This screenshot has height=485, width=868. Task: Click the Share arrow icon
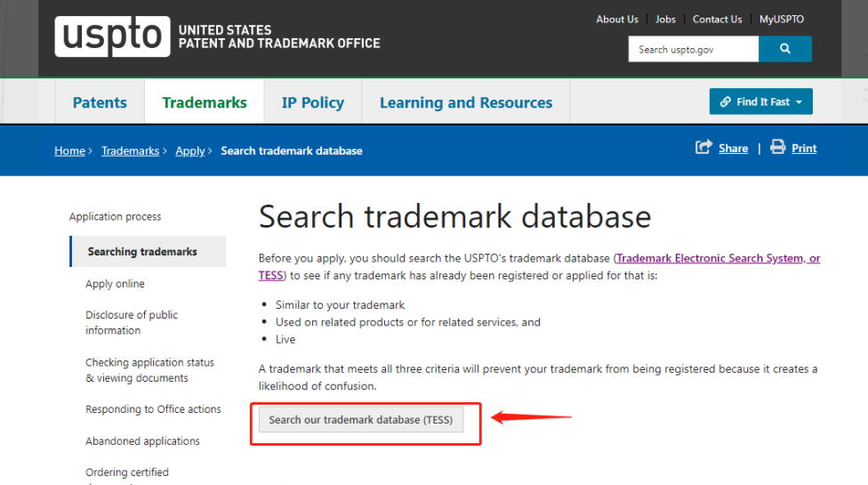pyautogui.click(x=703, y=147)
